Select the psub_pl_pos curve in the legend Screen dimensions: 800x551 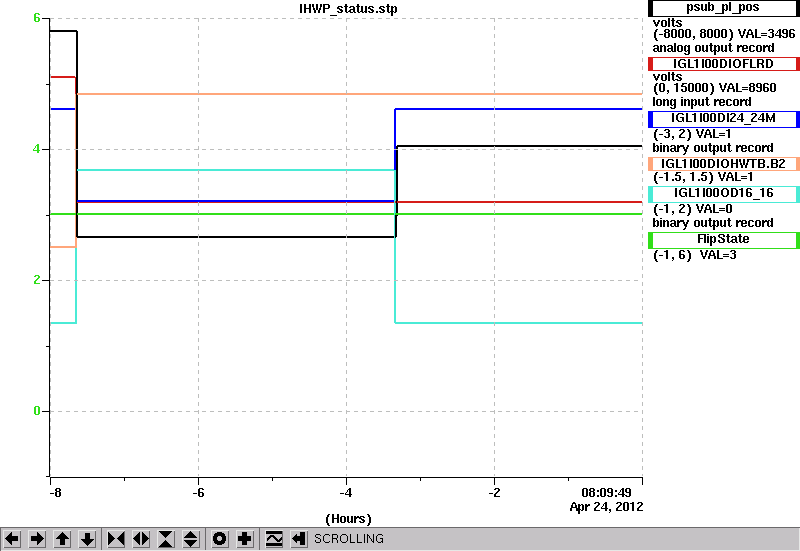tap(723, 8)
